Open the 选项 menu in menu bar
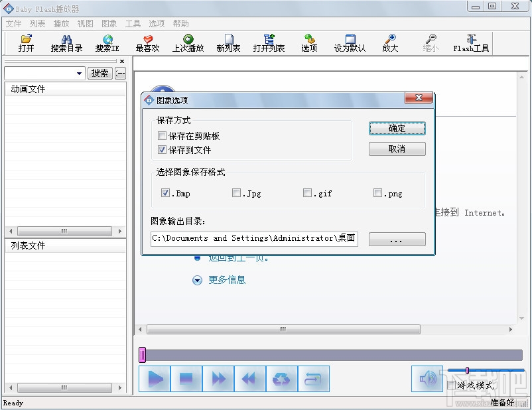The image size is (532, 410). [157, 23]
